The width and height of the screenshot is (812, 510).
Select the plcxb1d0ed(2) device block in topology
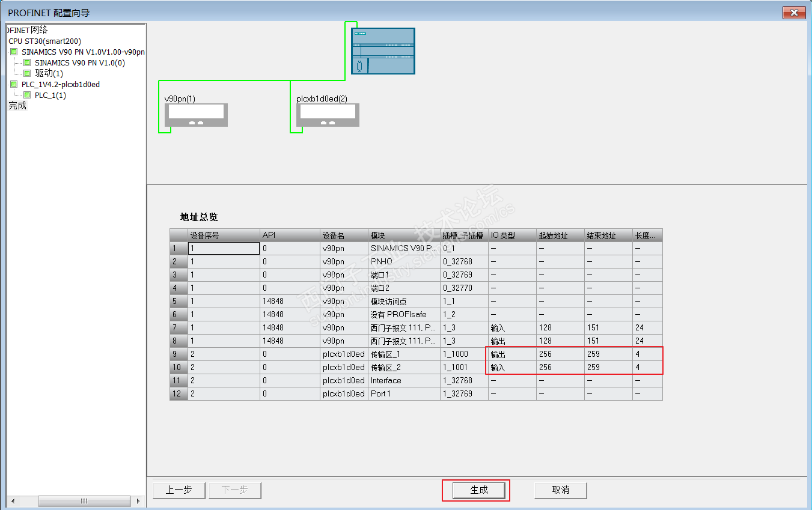[328, 115]
